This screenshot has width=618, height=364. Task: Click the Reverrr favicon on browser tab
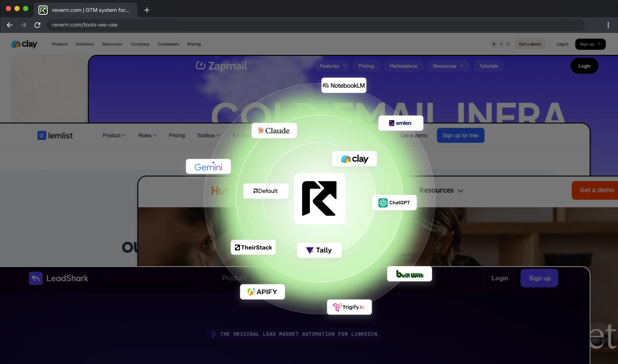pos(43,10)
